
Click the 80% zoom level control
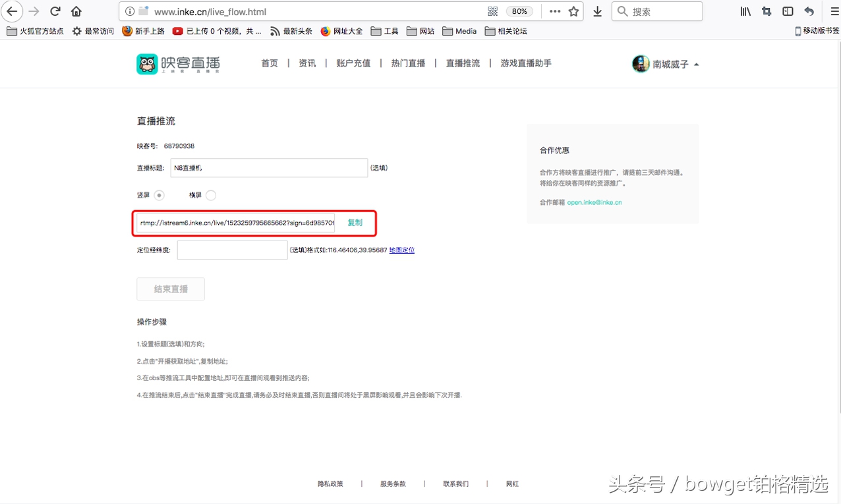pyautogui.click(x=519, y=11)
